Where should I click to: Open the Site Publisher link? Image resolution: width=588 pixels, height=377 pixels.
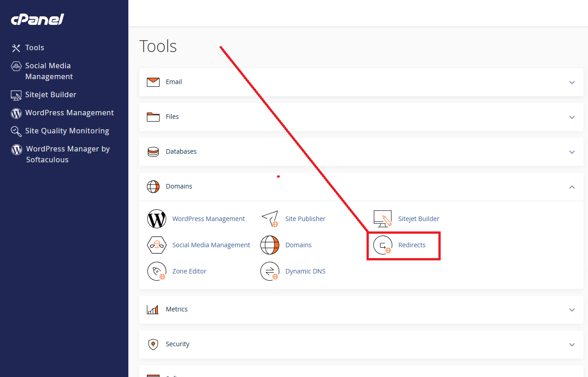[x=305, y=219]
